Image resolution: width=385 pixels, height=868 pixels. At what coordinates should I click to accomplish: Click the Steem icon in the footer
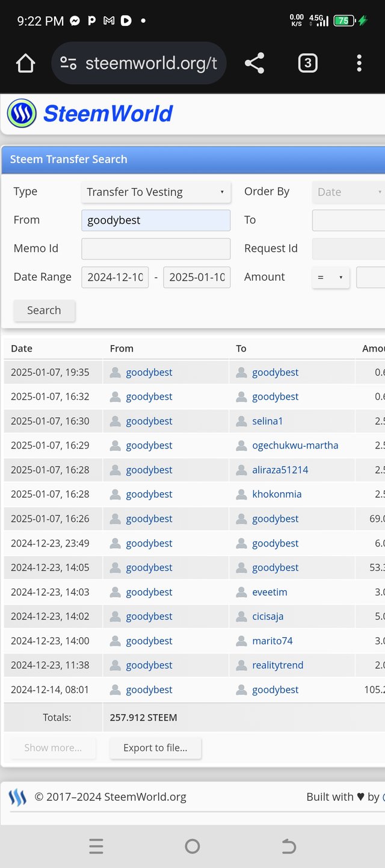17,798
